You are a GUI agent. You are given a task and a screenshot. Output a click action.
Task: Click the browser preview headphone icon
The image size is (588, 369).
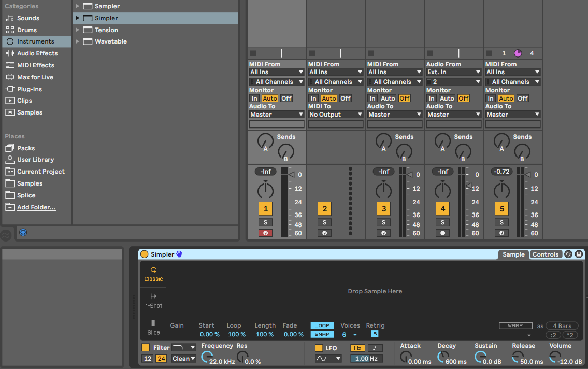[x=23, y=233]
